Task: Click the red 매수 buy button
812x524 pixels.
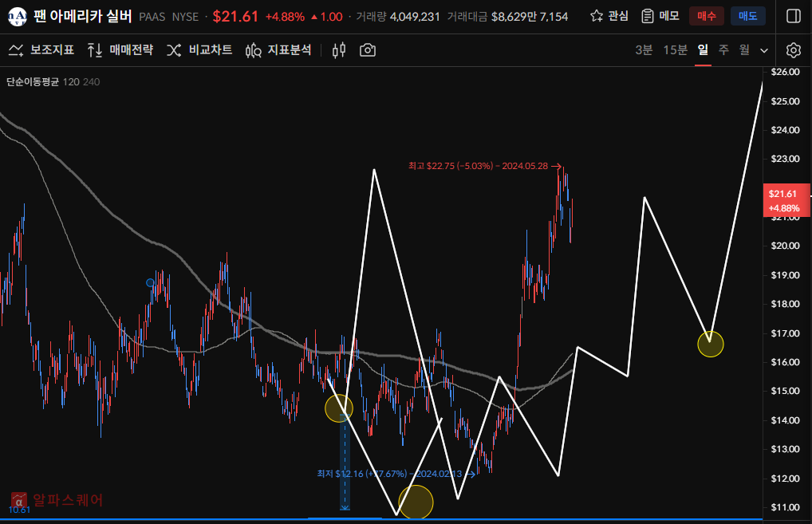Action: 707,16
